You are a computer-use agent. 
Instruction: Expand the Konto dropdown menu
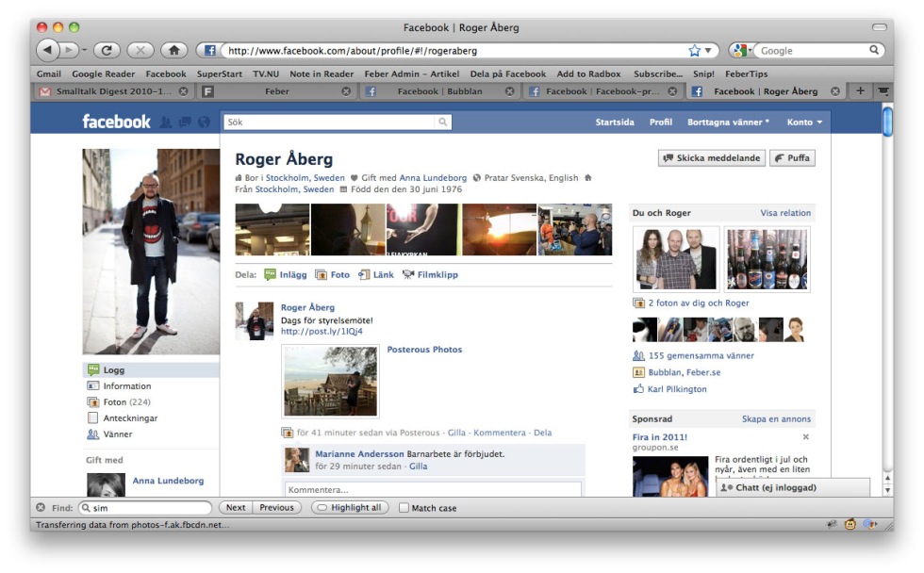(x=804, y=123)
